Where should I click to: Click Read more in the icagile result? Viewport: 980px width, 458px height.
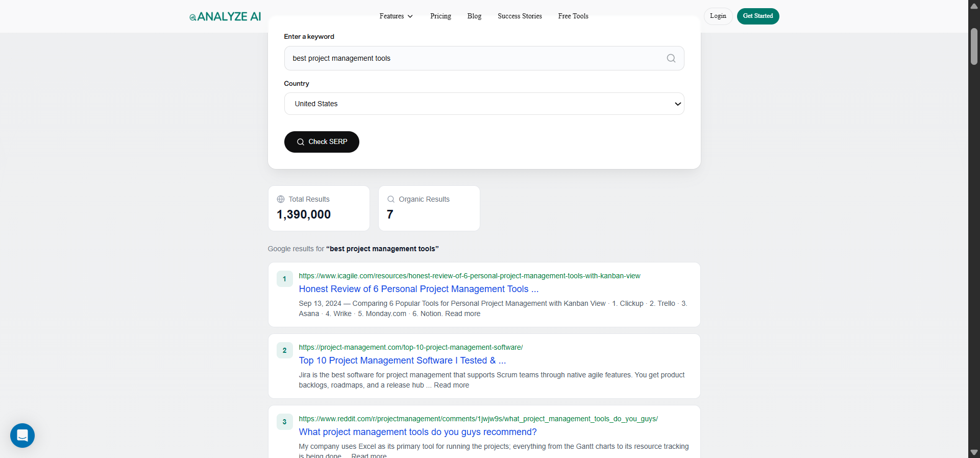(462, 314)
